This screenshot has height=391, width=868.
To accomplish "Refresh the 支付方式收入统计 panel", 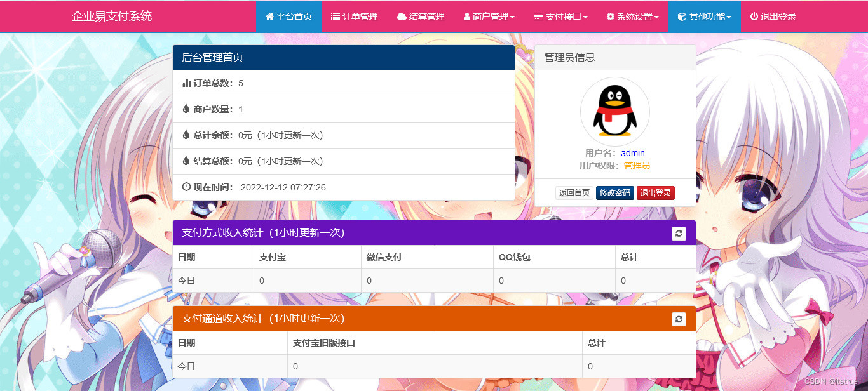I will [679, 233].
